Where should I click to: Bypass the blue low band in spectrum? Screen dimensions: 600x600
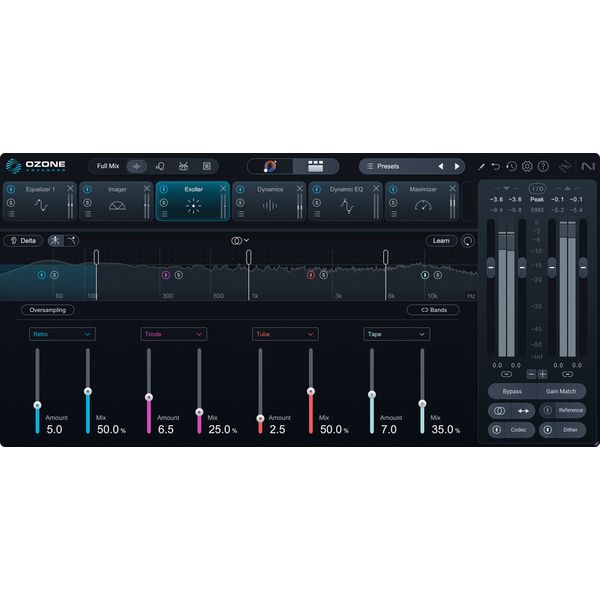(42, 275)
